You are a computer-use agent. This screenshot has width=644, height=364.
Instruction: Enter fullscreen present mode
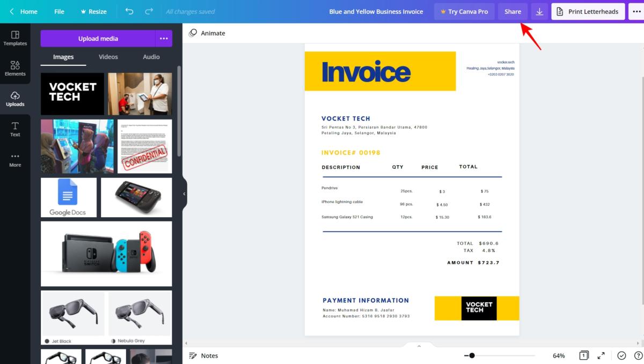pyautogui.click(x=601, y=355)
